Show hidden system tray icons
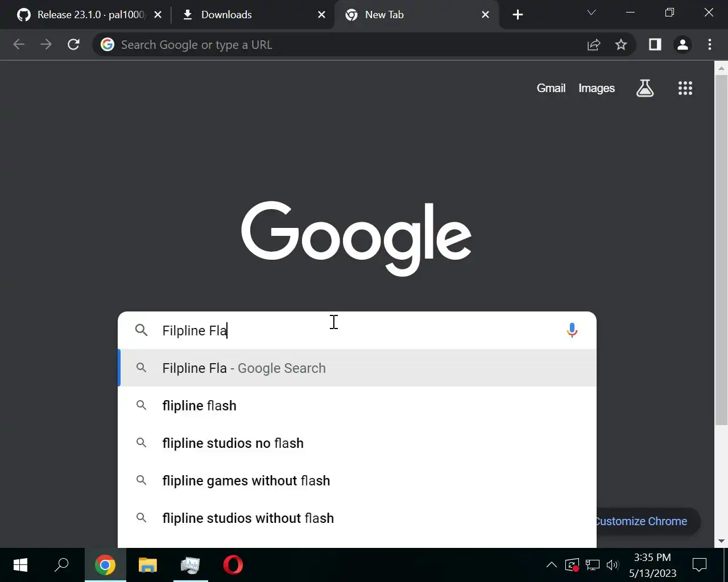This screenshot has height=582, width=728. click(552, 565)
